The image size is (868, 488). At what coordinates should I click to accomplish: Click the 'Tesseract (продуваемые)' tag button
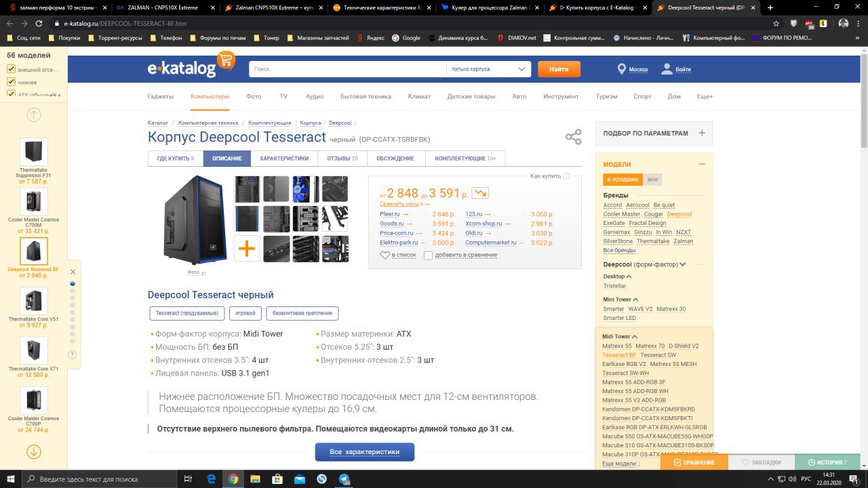tap(187, 313)
